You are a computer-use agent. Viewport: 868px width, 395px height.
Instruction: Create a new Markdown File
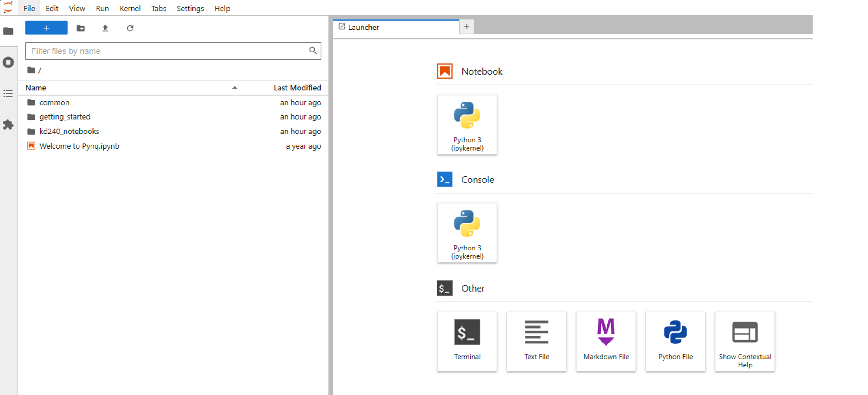606,341
